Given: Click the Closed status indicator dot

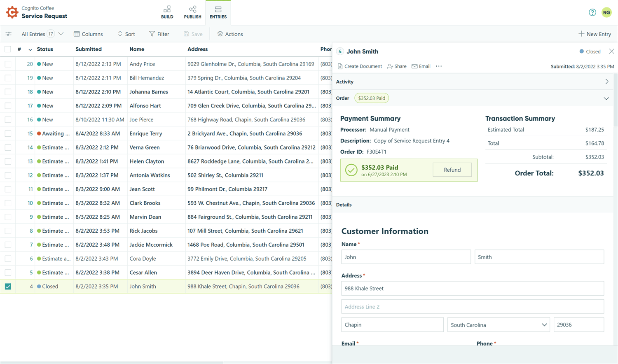Looking at the screenshot, I should 581,51.
